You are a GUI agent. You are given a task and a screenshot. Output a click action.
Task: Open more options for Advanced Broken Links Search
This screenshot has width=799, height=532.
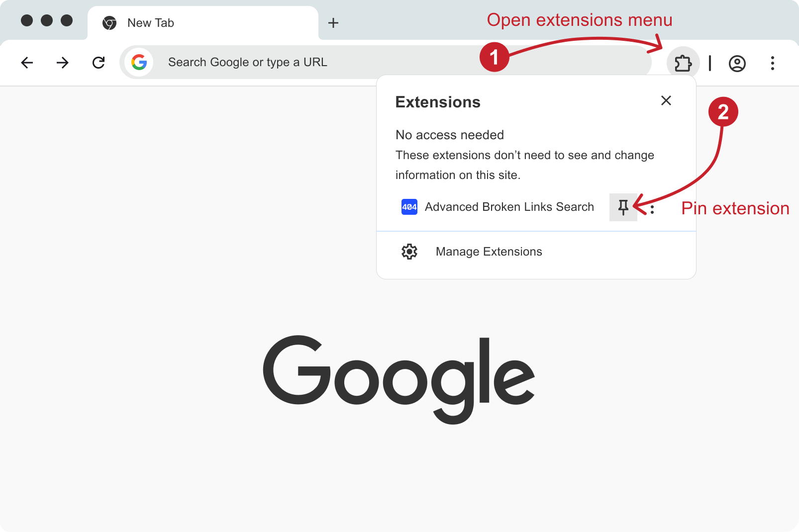point(652,208)
